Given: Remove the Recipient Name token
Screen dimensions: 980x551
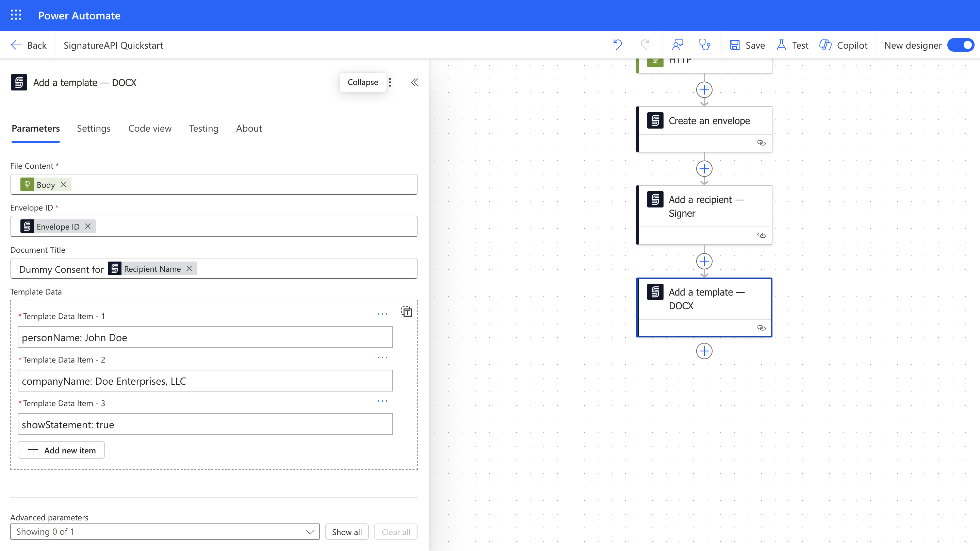Looking at the screenshot, I should 189,268.
